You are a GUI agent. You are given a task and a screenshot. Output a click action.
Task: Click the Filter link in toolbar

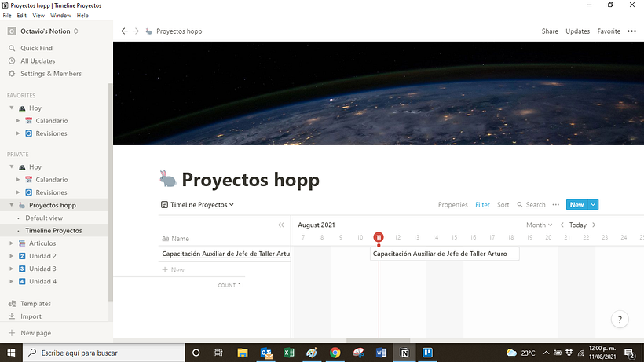tap(482, 205)
